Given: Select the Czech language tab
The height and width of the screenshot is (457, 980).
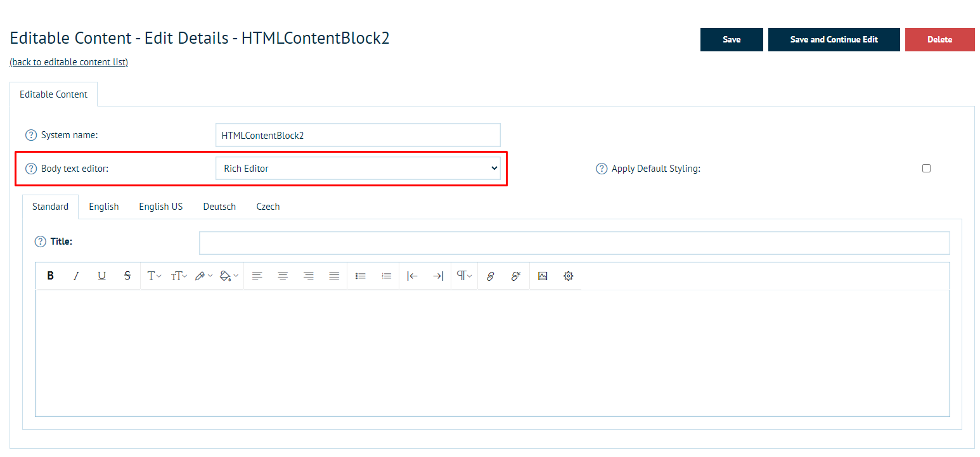Looking at the screenshot, I should [268, 207].
